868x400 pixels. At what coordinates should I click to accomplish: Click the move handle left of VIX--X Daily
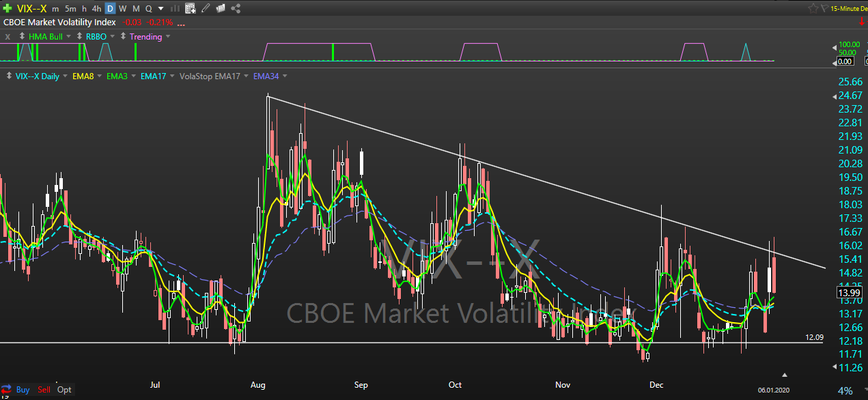point(10,76)
